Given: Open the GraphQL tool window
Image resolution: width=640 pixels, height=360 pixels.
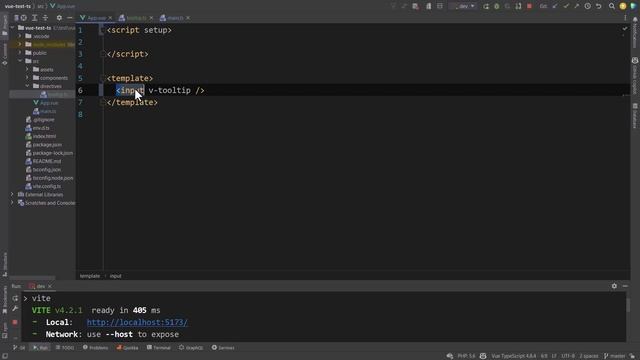Looking at the screenshot, I should (191, 348).
